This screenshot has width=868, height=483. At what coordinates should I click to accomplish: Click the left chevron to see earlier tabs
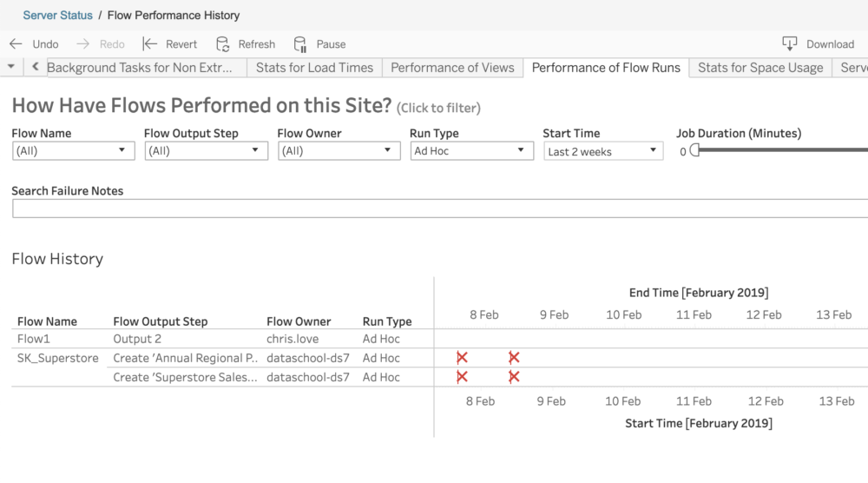[36, 67]
